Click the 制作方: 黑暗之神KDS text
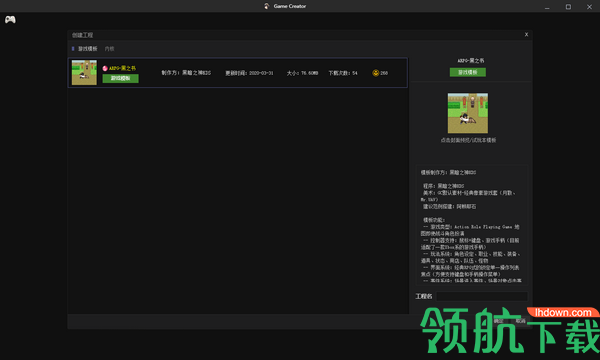The width and height of the screenshot is (600, 360). 186,73
